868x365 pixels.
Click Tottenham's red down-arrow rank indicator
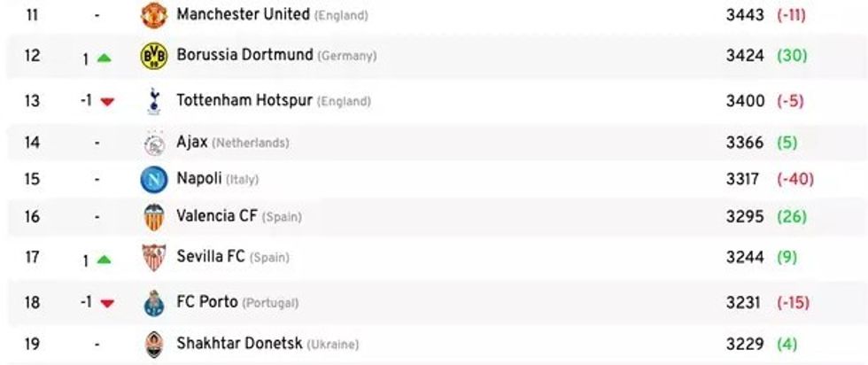[107, 102]
